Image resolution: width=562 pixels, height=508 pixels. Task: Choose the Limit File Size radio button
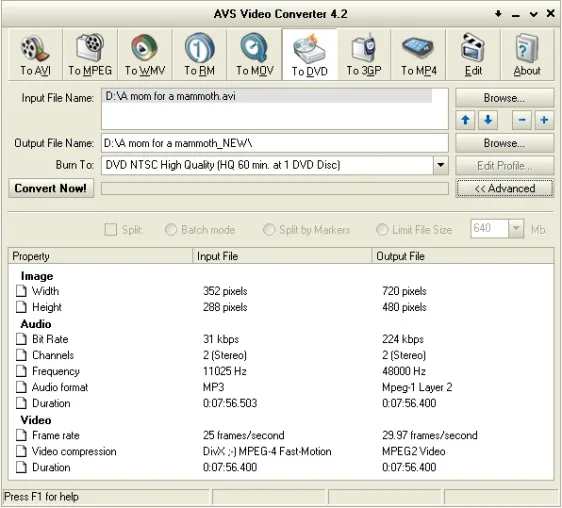pos(382,229)
